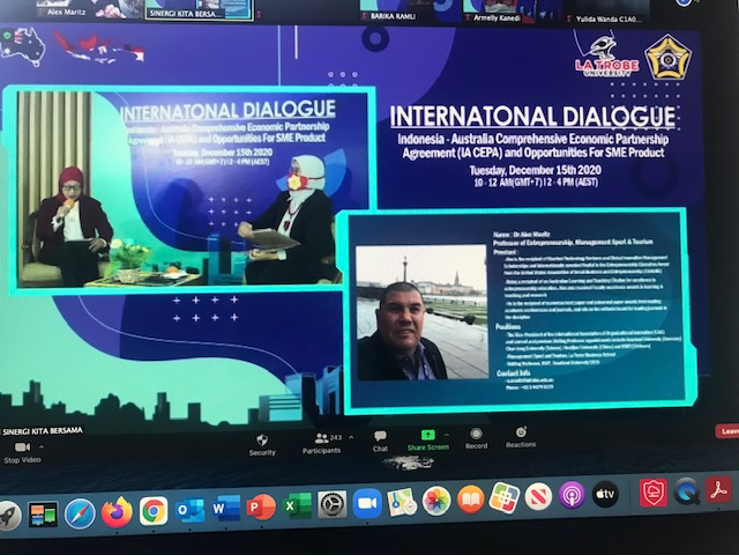Launch Google Chrome from the Dock

pos(153,511)
